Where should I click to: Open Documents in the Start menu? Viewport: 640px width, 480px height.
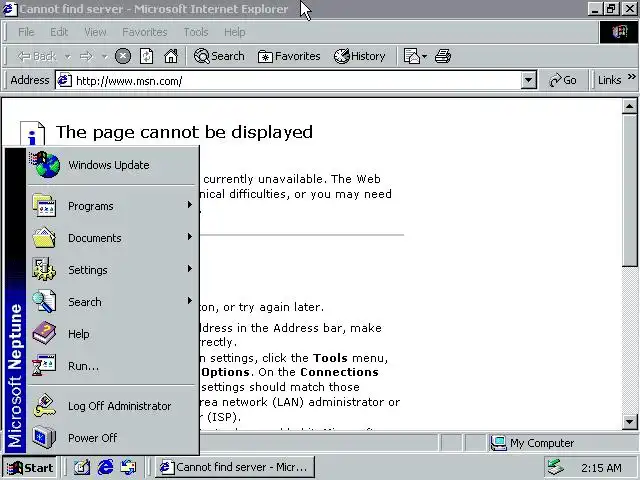(x=112, y=238)
